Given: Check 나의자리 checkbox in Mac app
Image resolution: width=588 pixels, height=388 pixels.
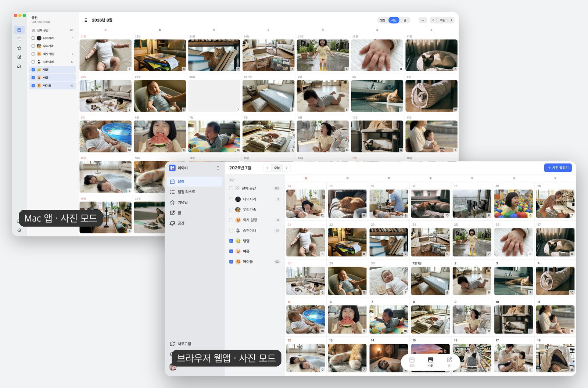Looking at the screenshot, I should pos(33,38).
